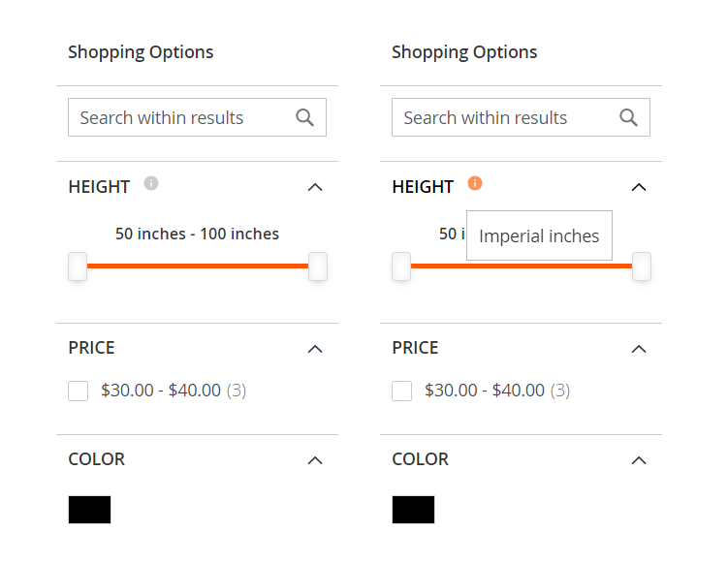This screenshot has height=564, width=728.
Task: Focus the left Search within results field
Action: coord(179,118)
